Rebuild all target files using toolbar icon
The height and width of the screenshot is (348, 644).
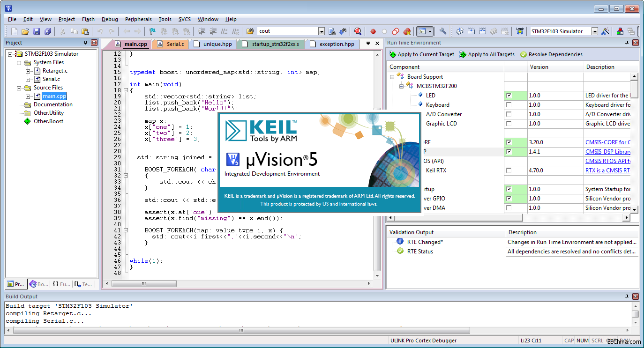tap(482, 31)
